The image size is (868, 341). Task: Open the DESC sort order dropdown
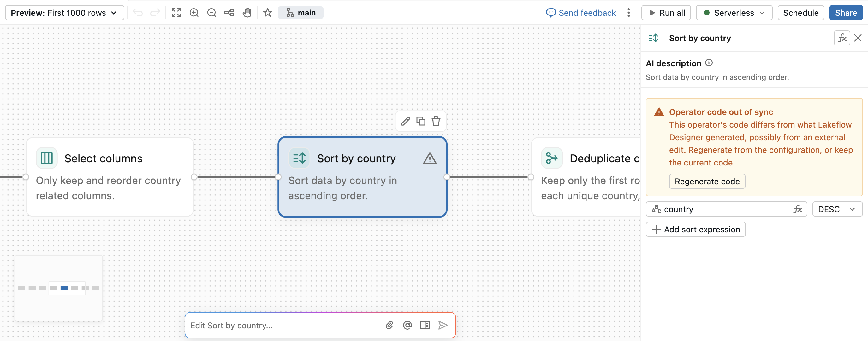(x=837, y=209)
